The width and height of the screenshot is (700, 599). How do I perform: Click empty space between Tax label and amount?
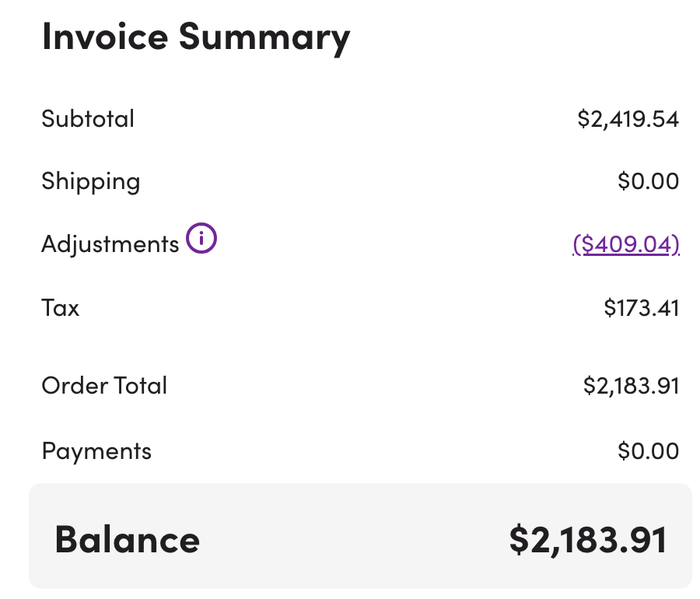pyautogui.click(x=342, y=308)
